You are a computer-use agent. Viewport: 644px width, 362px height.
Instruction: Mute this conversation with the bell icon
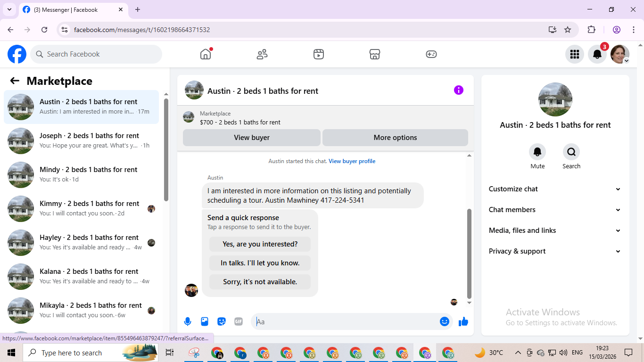click(537, 152)
